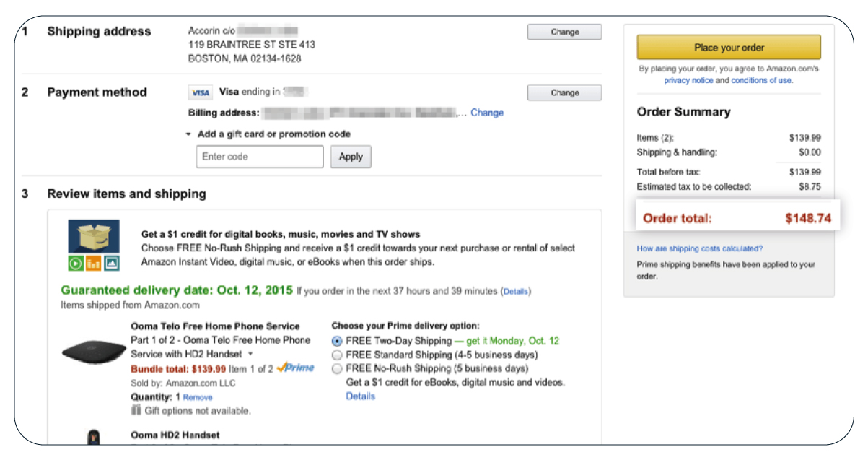This screenshot has width=868, height=460.
Task: Click the Place your order button
Action: [729, 48]
